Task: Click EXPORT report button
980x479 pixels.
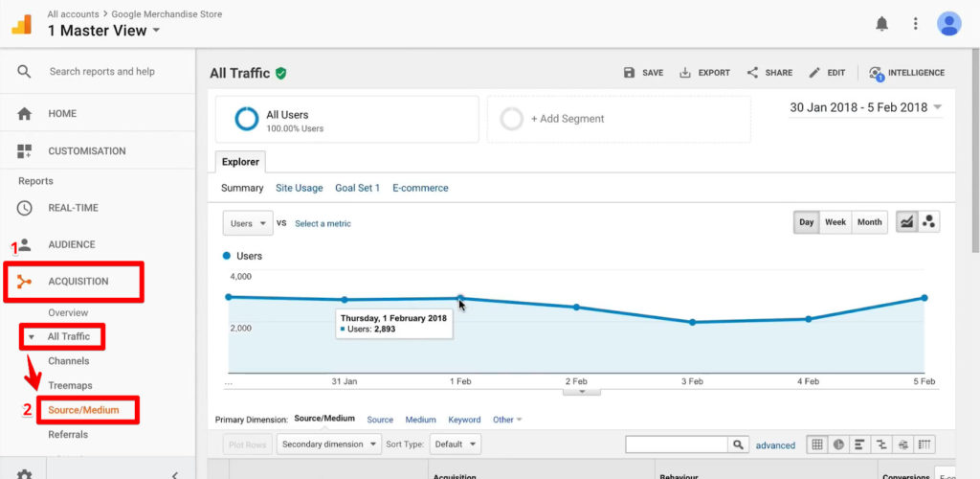Action: pyautogui.click(x=705, y=73)
